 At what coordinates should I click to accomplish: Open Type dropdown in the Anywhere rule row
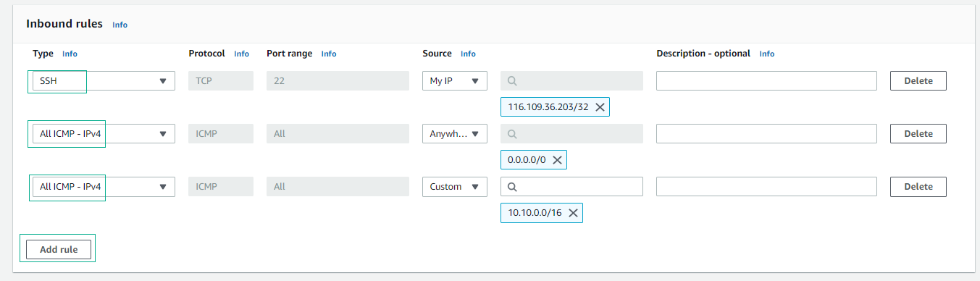click(104, 133)
